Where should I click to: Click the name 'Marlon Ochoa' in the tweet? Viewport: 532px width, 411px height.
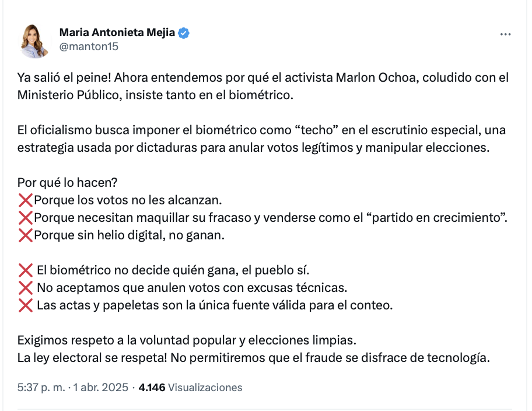click(x=376, y=78)
